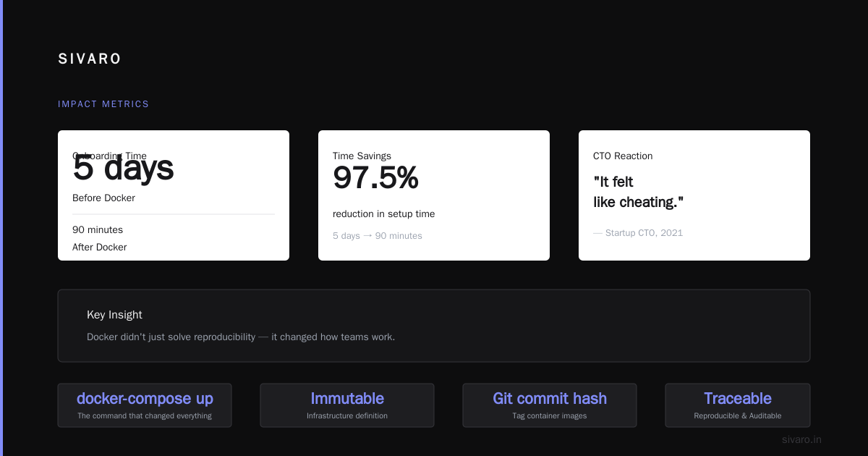Click 'The command that changed everything' caption
The width and height of the screenshot is (868, 456).
click(145, 416)
